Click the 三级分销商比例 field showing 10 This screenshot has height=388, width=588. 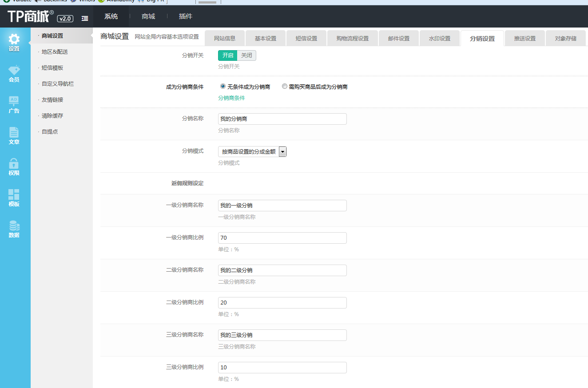click(x=282, y=368)
